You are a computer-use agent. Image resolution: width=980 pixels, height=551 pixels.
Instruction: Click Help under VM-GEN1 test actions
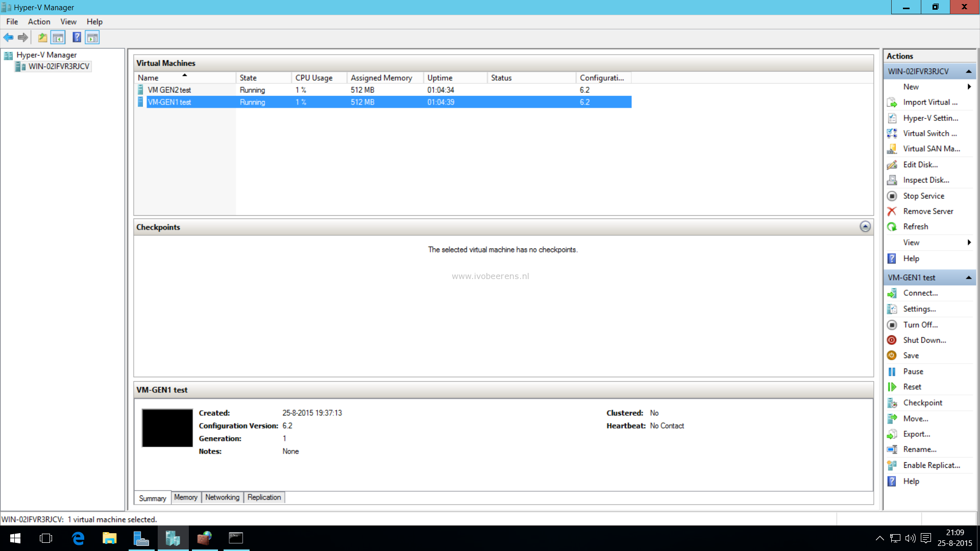911,481
